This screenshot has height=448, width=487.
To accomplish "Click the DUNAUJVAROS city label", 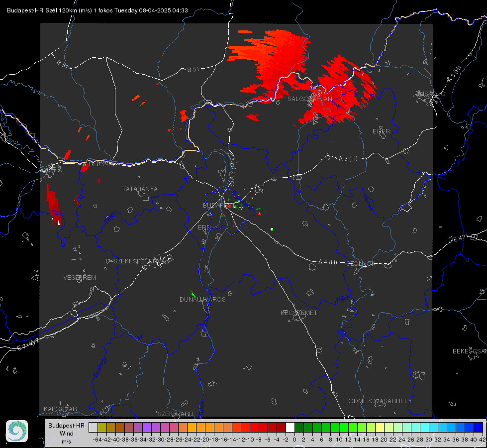I will (202, 299).
